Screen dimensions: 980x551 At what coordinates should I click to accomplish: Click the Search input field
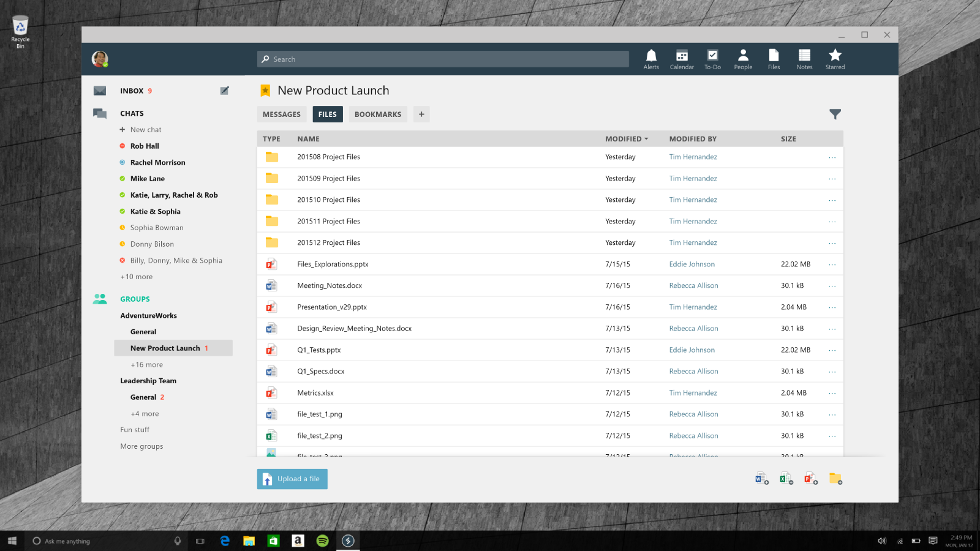[x=443, y=59]
